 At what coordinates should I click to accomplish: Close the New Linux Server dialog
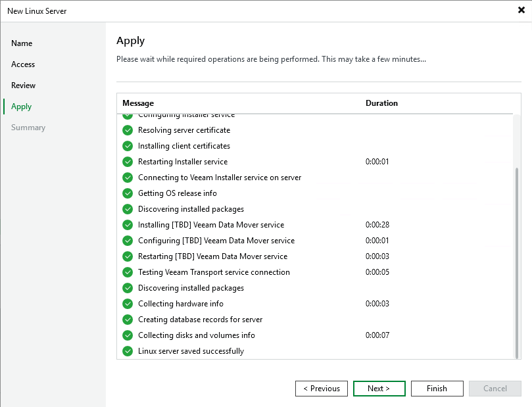pyautogui.click(x=521, y=11)
